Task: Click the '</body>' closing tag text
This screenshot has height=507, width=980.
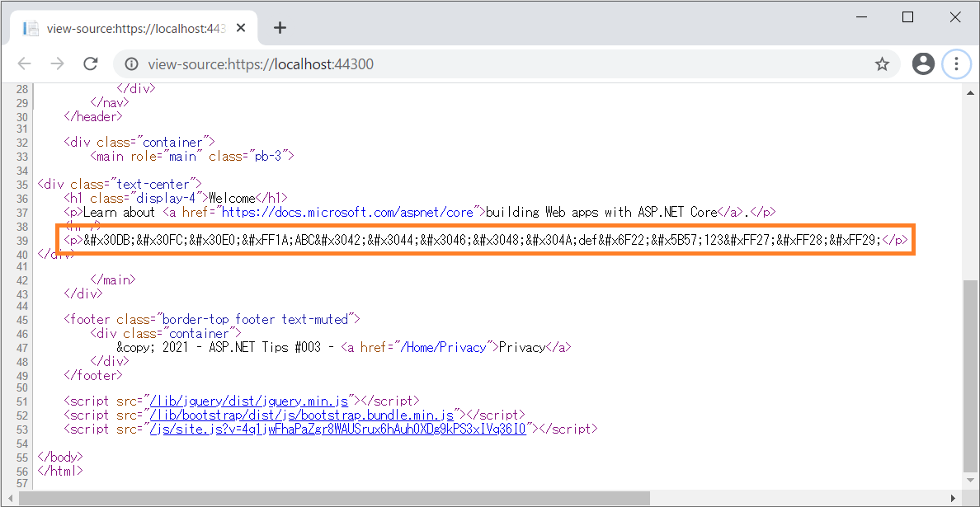Action: (x=60, y=457)
